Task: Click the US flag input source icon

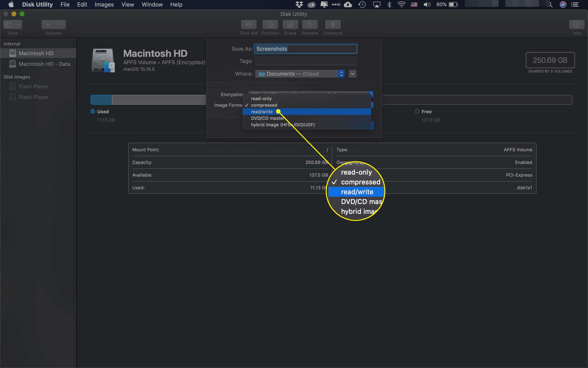Action: point(414,4)
